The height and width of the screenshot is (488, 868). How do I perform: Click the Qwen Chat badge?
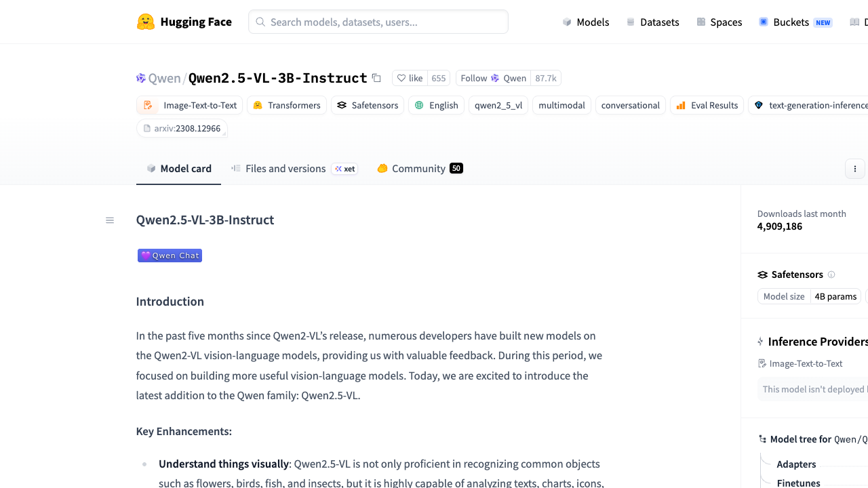170,256
